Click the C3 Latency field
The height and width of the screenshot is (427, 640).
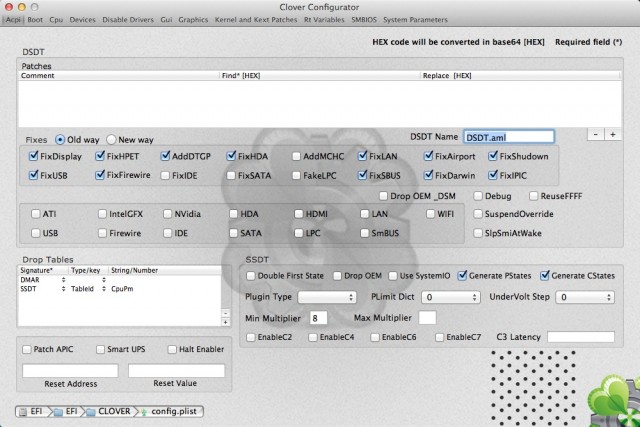point(581,337)
